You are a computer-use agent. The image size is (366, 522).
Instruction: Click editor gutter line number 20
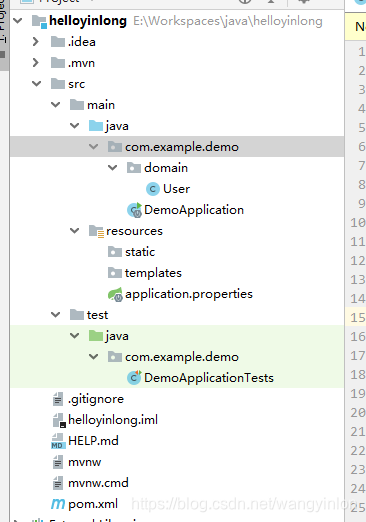[358, 413]
